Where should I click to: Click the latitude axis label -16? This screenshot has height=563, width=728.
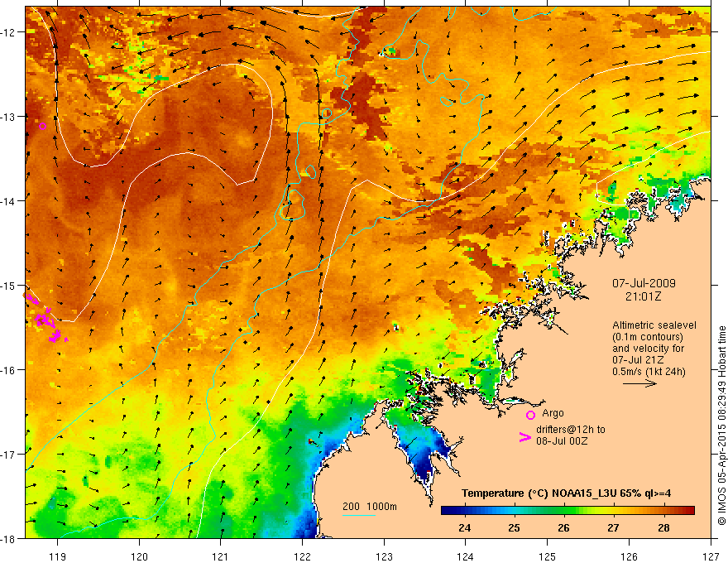pyautogui.click(x=9, y=370)
